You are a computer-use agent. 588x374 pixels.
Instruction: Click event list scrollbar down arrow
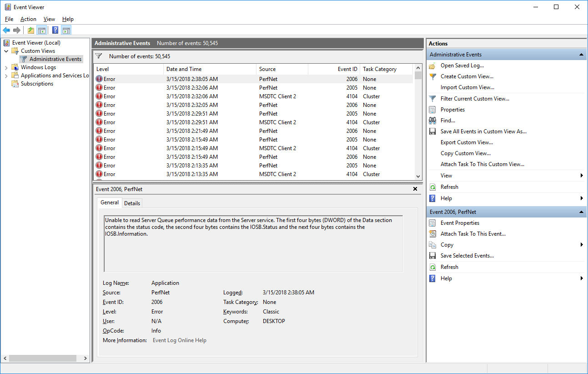[x=418, y=176]
